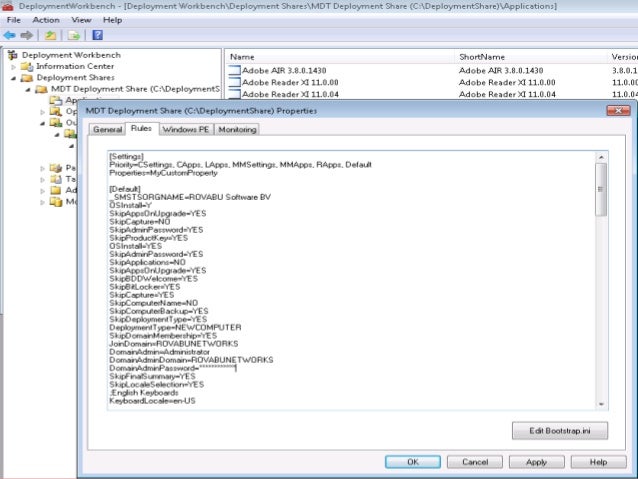Click the Adobe Reader XI 11.0.04 application icon
Image resolution: width=638 pixels, height=479 pixels.
coord(234,94)
